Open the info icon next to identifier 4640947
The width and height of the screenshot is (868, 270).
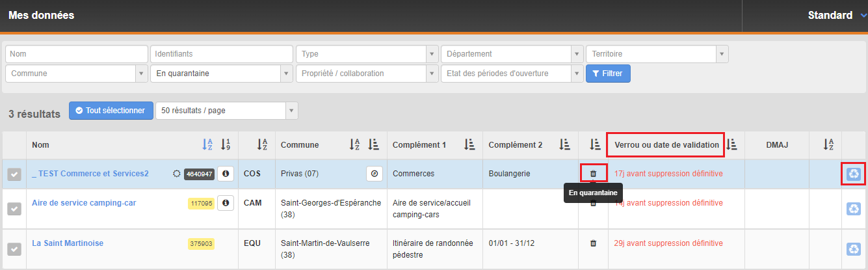pyautogui.click(x=226, y=174)
